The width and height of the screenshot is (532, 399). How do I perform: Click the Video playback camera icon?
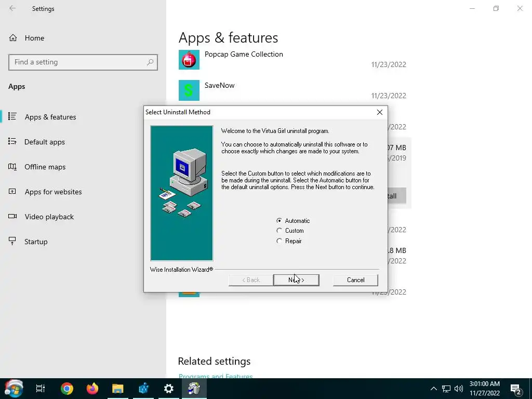(12, 216)
